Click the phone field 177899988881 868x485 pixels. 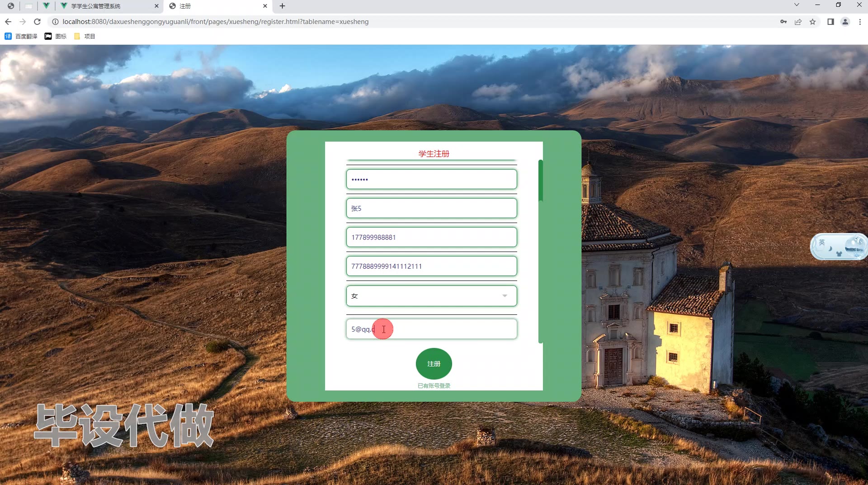click(431, 237)
